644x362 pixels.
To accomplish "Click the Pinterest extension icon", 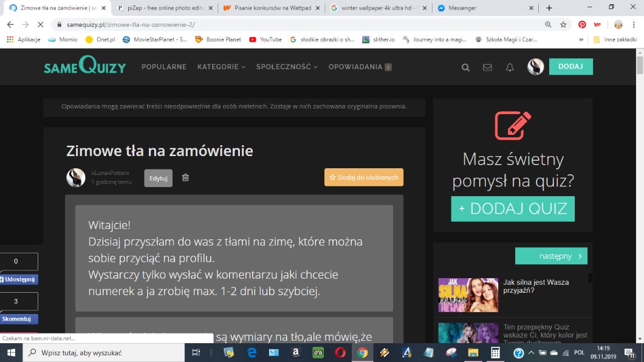I will [x=582, y=25].
